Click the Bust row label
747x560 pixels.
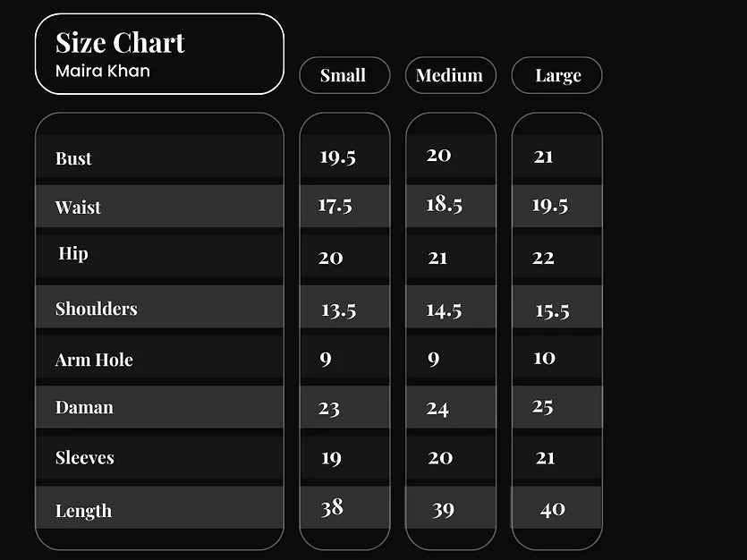click(x=73, y=159)
